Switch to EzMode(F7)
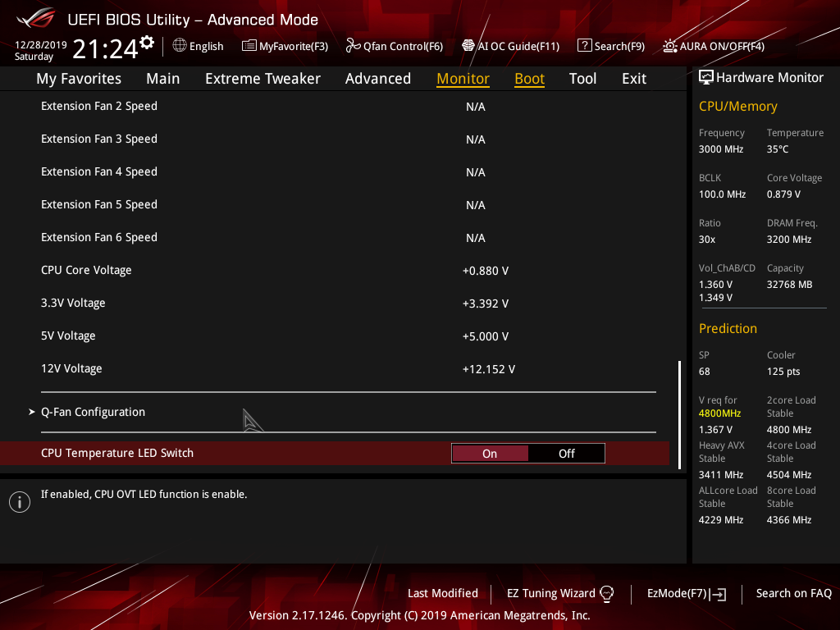The height and width of the screenshot is (630, 840). pyautogui.click(x=677, y=593)
